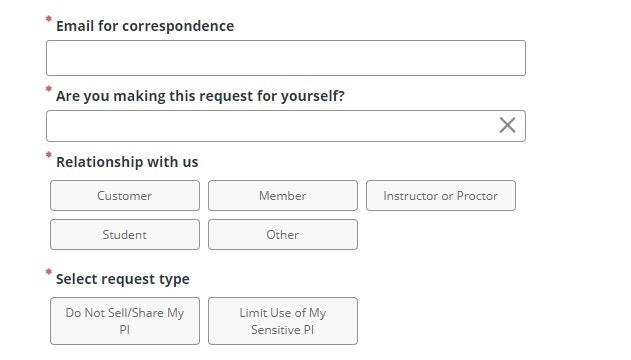
Task: Click the 'Select request type' heading
Action: click(123, 279)
